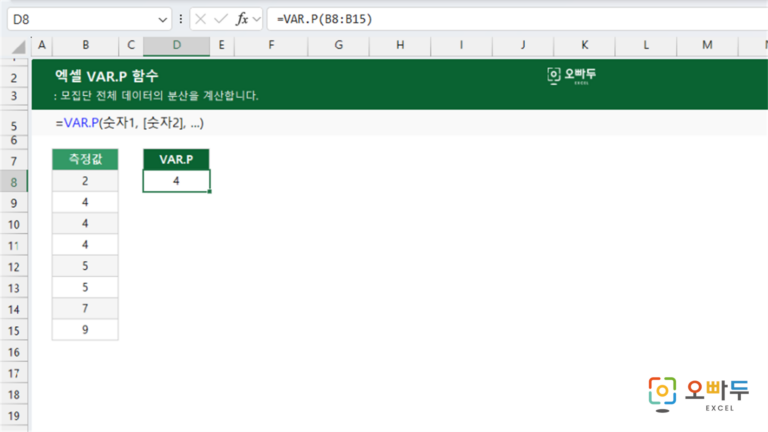Click the syntax text =VAR.P(숫자1, [숫자2], ...)

(x=130, y=123)
